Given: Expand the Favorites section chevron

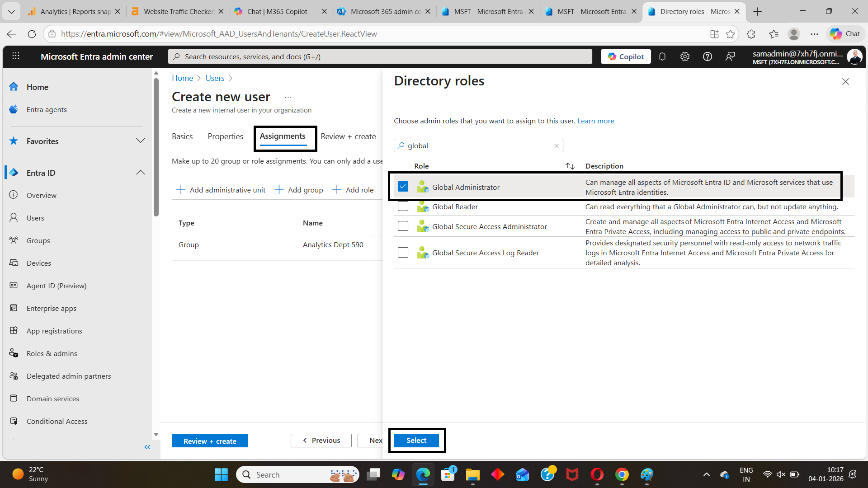Looking at the screenshot, I should pos(141,141).
